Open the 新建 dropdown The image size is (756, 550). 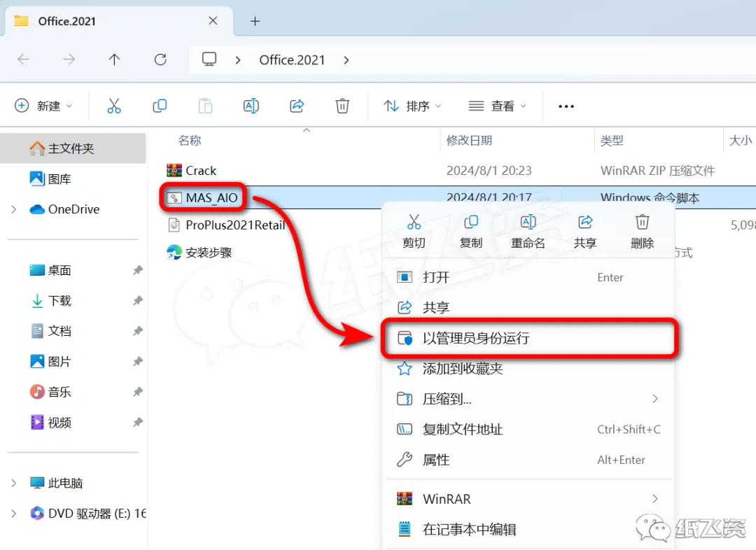(x=43, y=106)
